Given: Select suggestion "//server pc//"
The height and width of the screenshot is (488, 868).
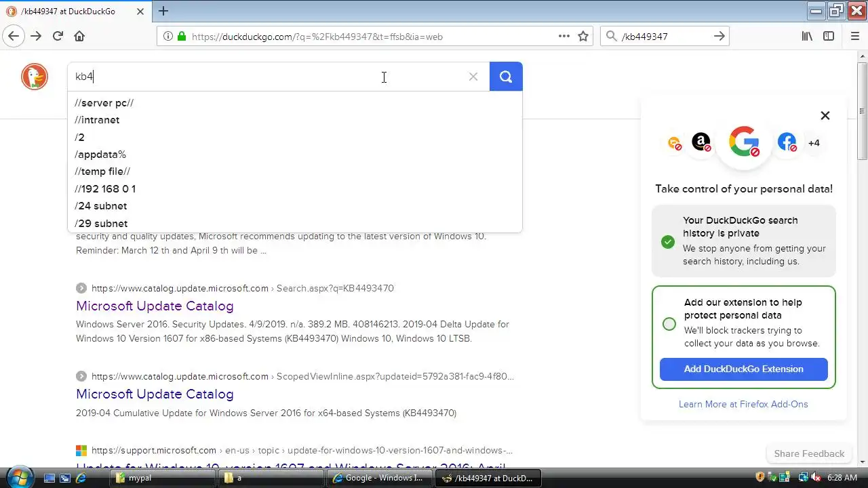Looking at the screenshot, I should [104, 103].
